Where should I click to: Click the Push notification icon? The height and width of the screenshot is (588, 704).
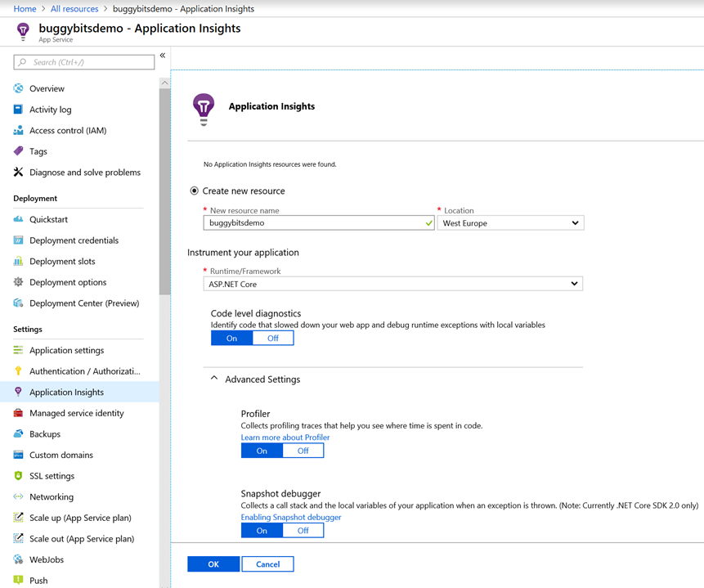pos(18,580)
